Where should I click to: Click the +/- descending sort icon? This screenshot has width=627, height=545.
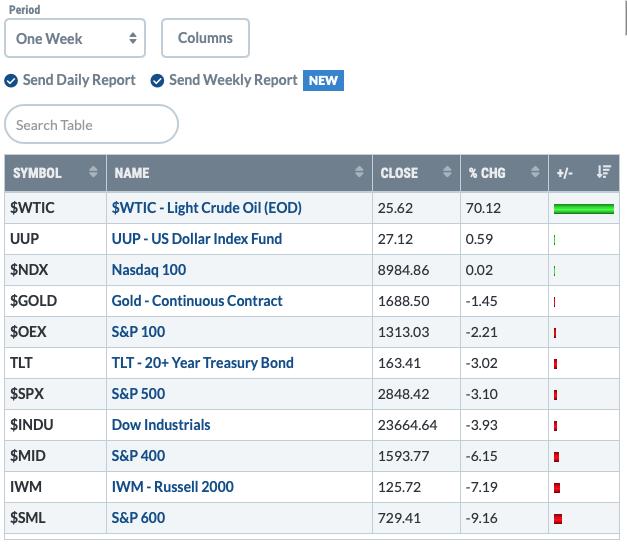tap(604, 172)
